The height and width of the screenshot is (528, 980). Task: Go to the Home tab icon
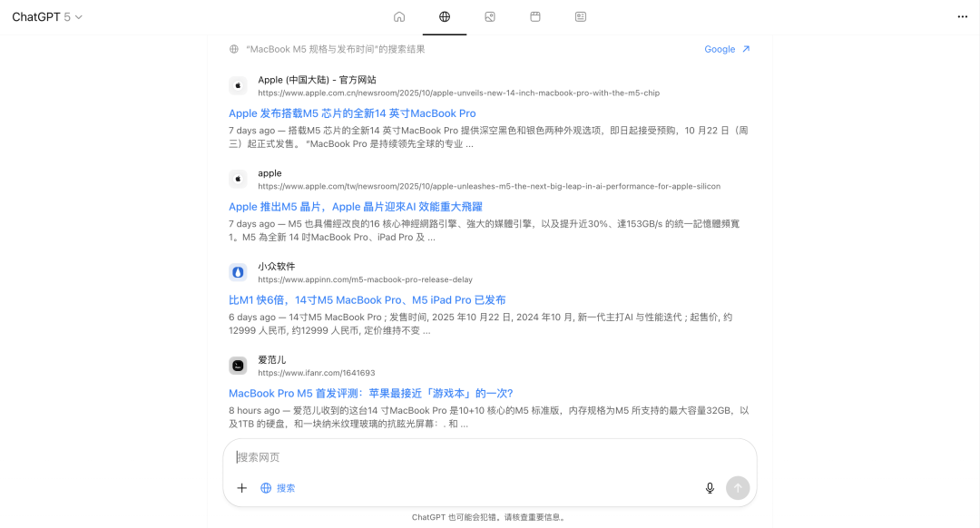pos(399,16)
